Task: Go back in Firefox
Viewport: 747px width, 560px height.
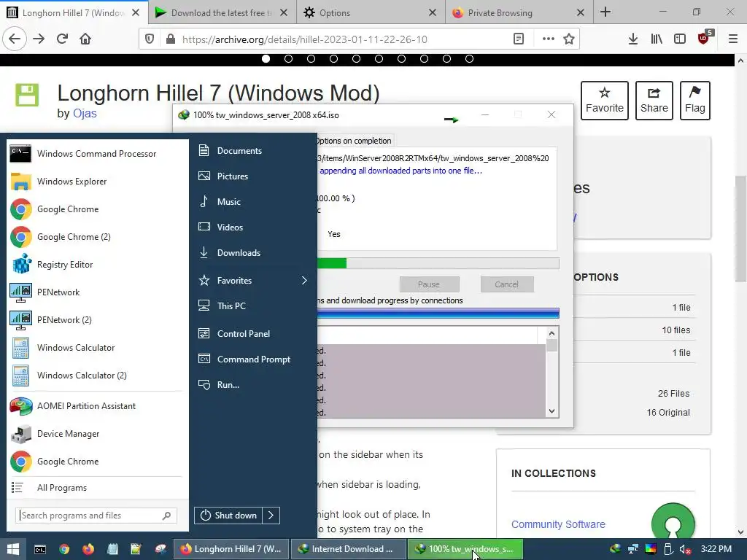Action: [x=15, y=39]
